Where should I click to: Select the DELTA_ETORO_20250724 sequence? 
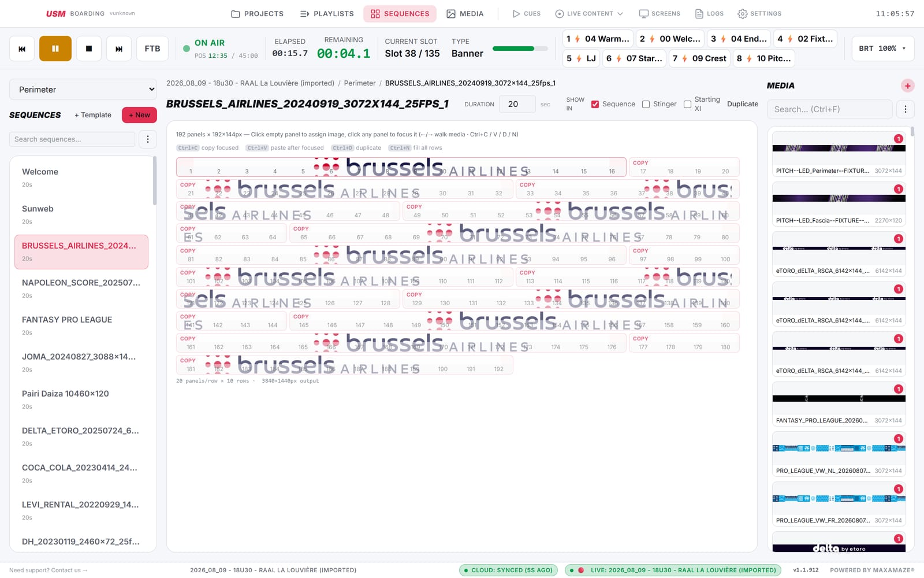pos(81,436)
